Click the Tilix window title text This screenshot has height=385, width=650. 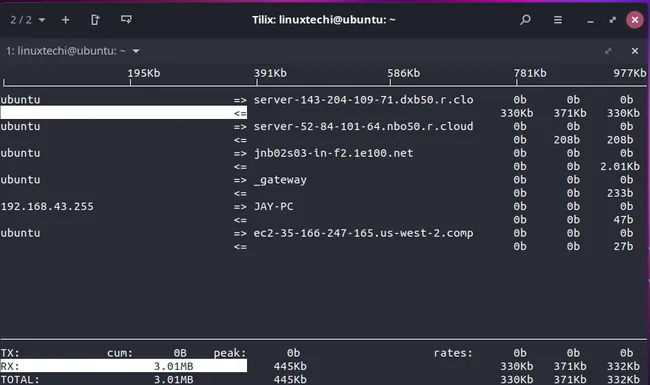pyautogui.click(x=324, y=20)
